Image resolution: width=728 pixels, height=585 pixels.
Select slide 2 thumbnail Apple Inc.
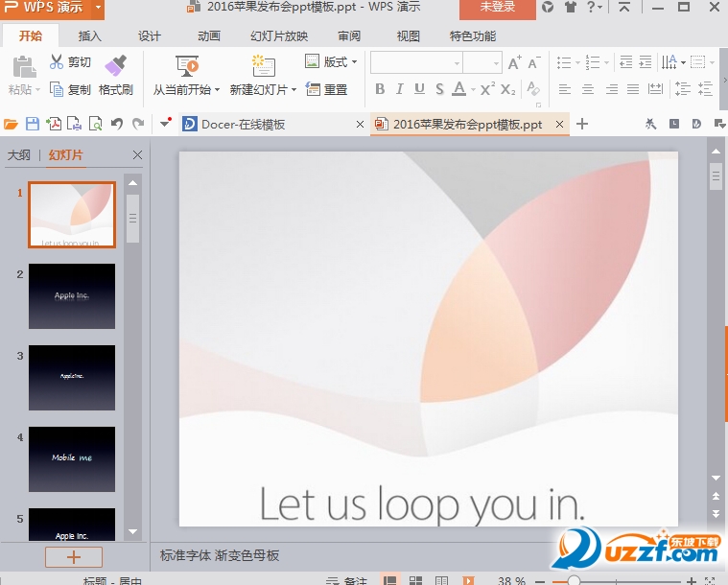[72, 296]
